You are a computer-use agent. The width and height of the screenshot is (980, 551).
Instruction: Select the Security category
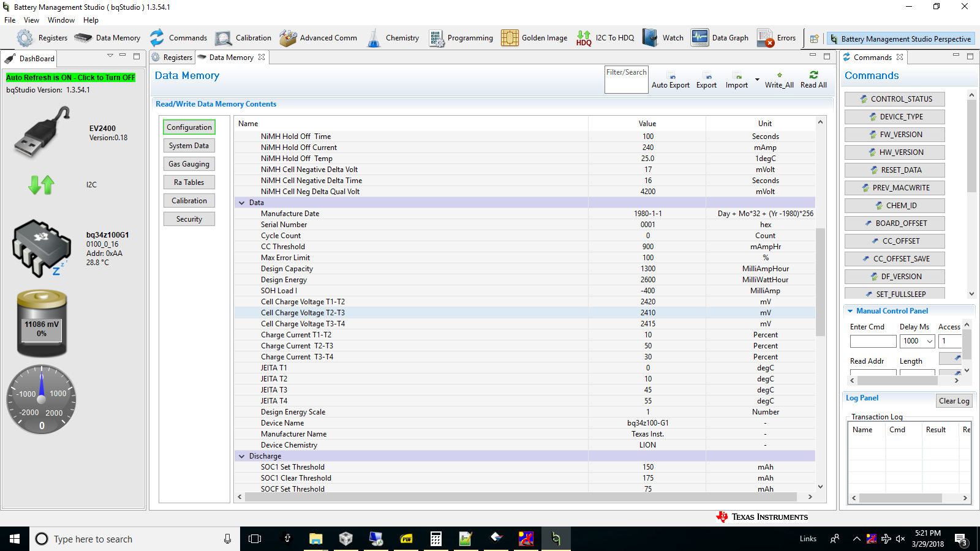pyautogui.click(x=189, y=219)
